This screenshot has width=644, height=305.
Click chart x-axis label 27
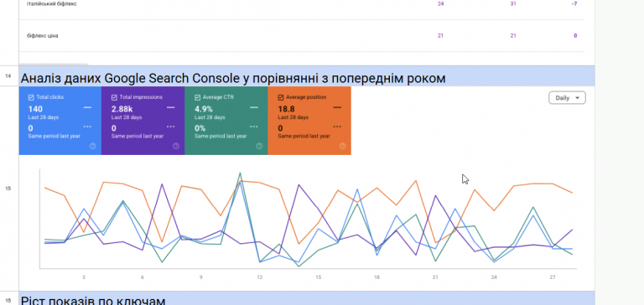[x=553, y=277]
